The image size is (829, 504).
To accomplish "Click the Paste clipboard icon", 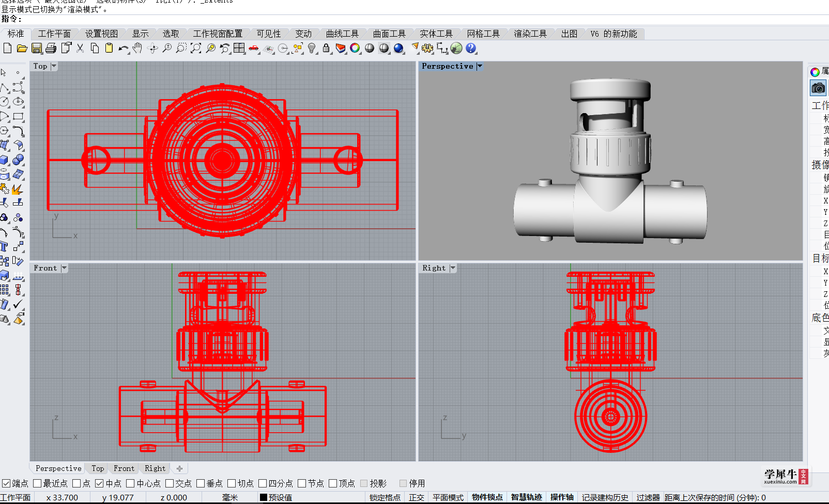I will tap(109, 48).
